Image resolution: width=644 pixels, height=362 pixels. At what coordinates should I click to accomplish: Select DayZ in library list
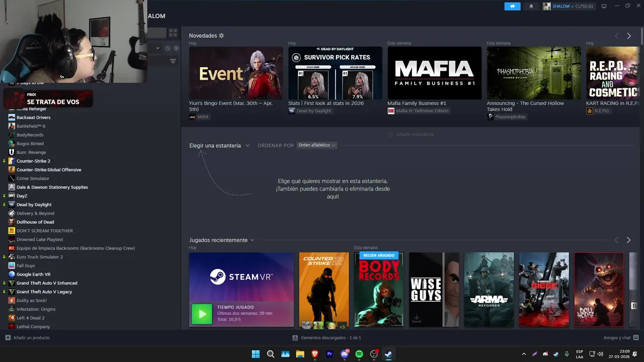pos(22,196)
